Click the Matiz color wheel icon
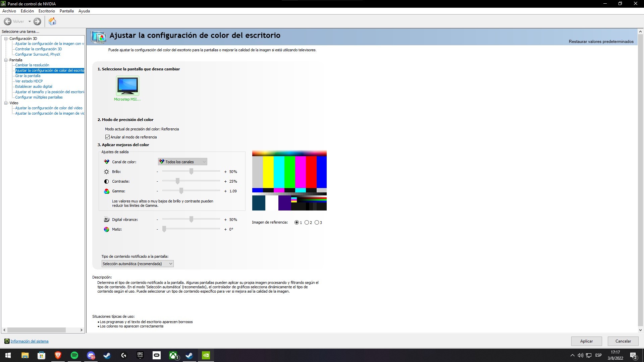Screen dimensions: 644x362 tap(106, 229)
